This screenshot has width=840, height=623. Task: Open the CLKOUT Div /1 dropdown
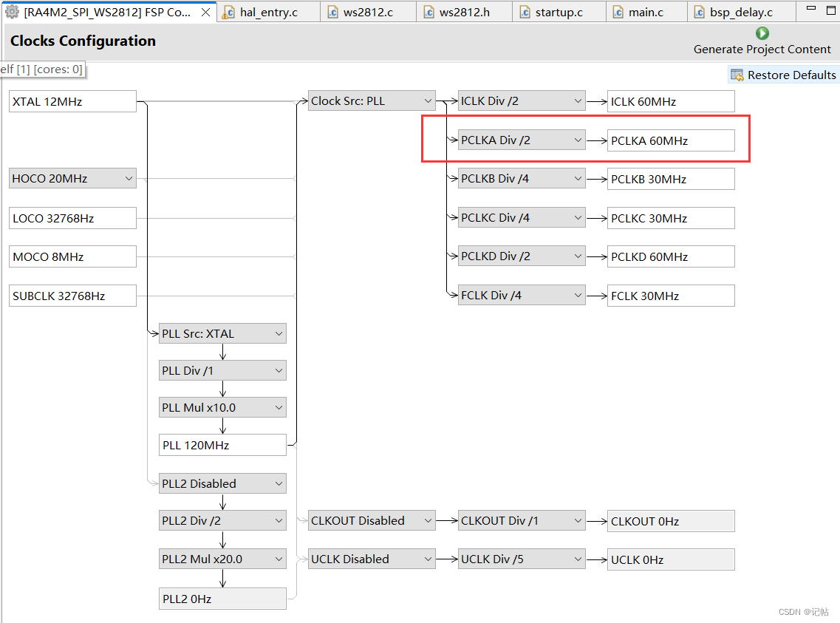[x=522, y=520]
